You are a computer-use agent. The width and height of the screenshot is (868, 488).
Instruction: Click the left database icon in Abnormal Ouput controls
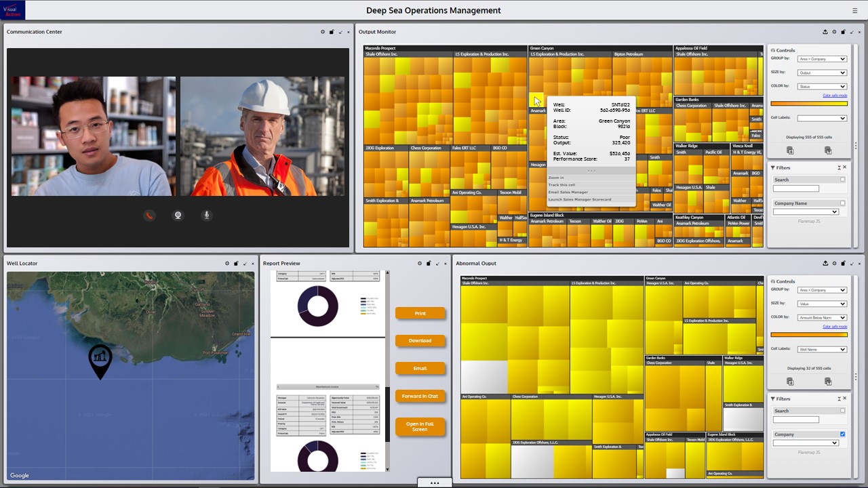pos(790,382)
